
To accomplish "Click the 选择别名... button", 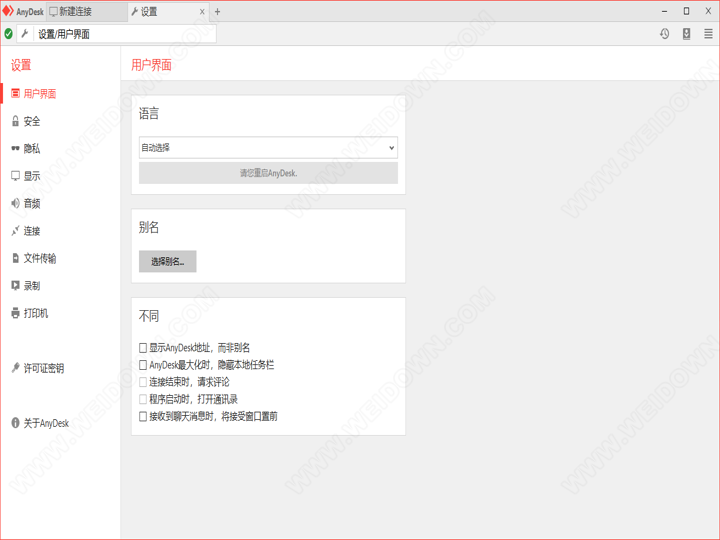I will tap(167, 262).
